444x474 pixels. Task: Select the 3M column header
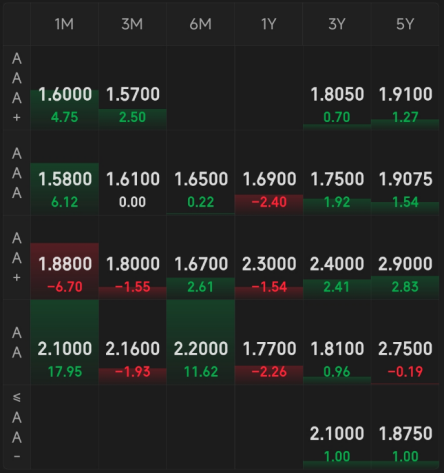(x=132, y=24)
